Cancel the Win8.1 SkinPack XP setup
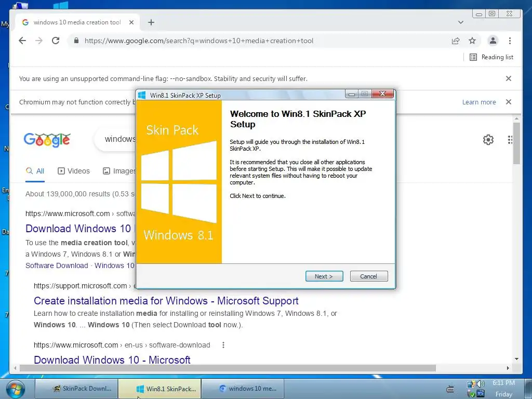 [369, 276]
